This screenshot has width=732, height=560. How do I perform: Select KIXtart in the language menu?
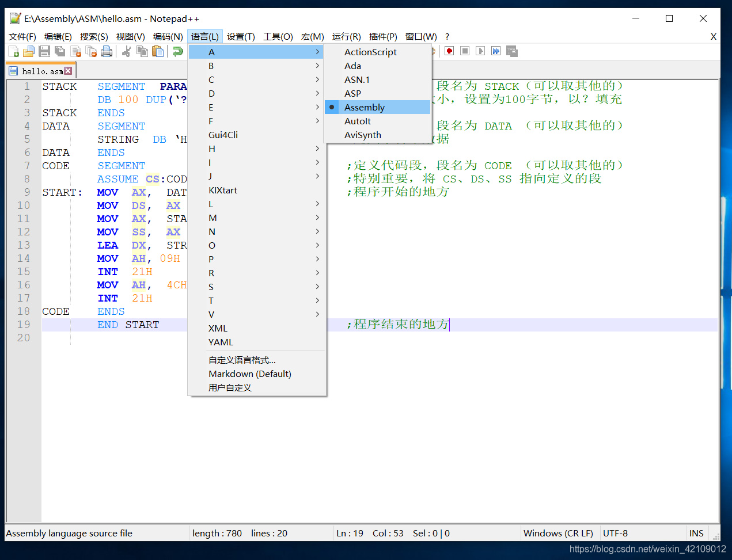point(256,190)
